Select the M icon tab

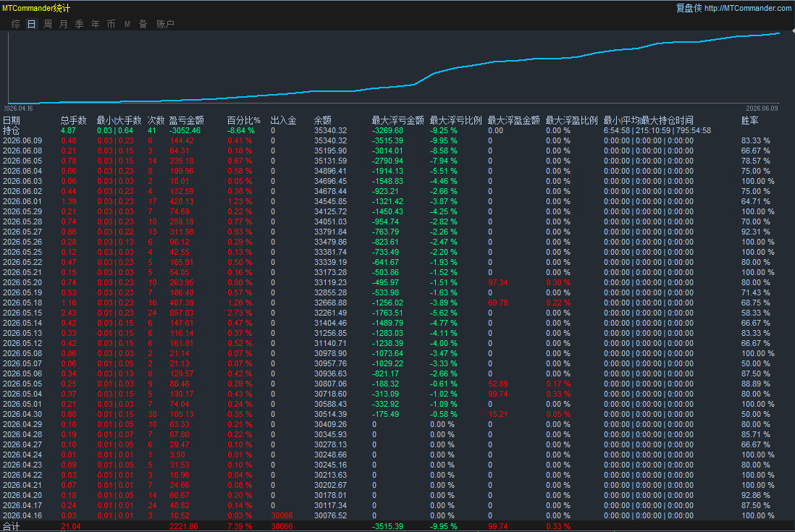(127, 24)
